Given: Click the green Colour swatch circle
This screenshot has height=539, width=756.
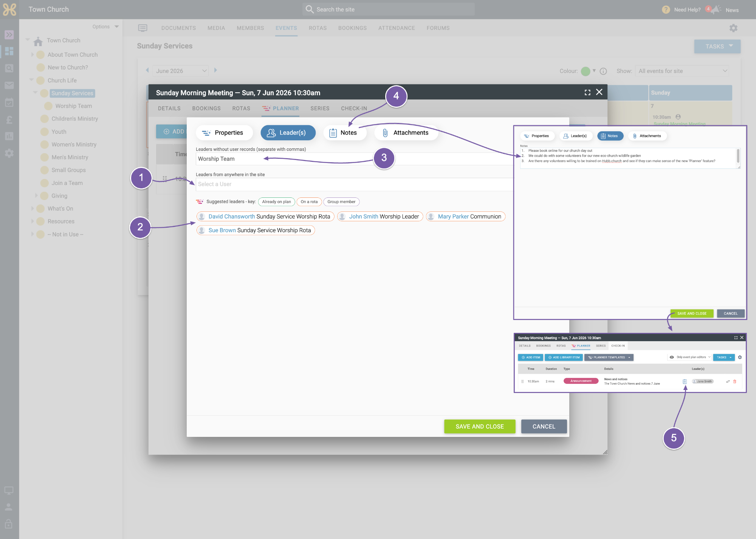Looking at the screenshot, I should click(x=586, y=71).
